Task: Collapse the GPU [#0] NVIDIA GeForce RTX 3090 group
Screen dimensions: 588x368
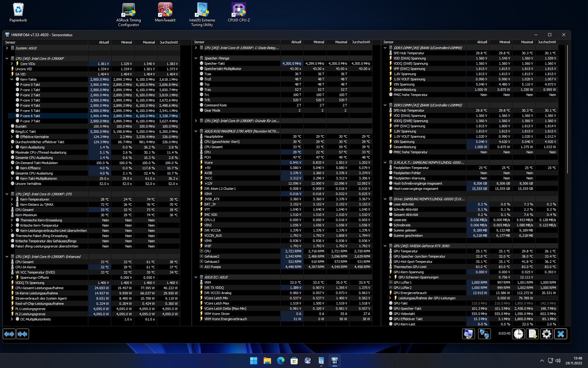Action: coord(385,246)
